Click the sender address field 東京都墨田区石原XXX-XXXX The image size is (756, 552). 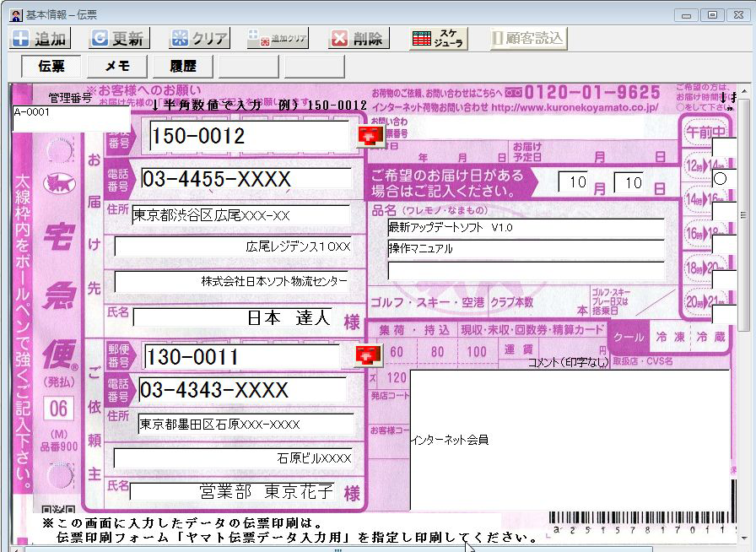[x=246, y=424]
